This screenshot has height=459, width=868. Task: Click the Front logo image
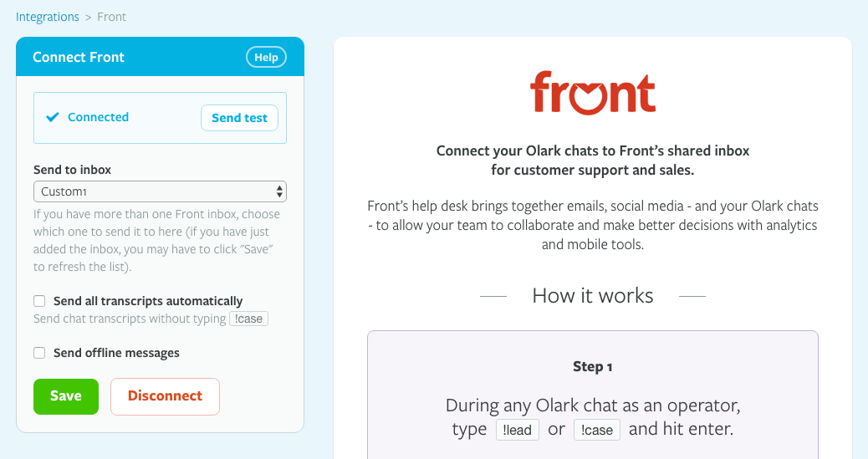(x=592, y=93)
